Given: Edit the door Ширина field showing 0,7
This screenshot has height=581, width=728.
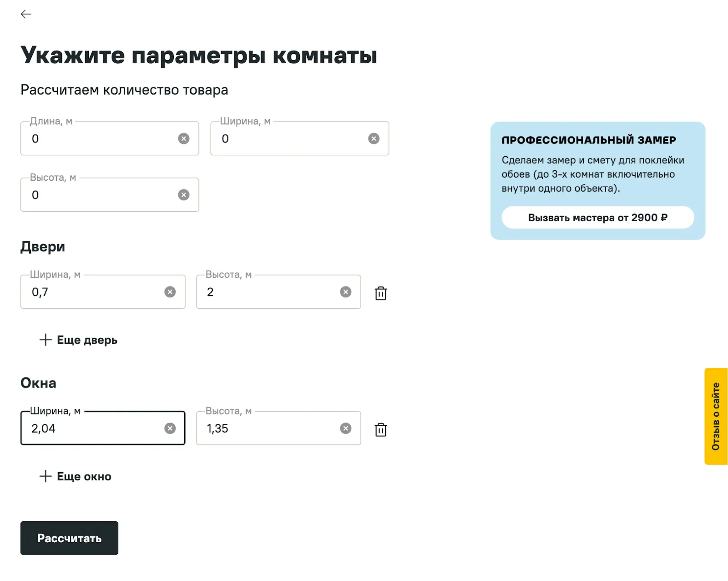Looking at the screenshot, I should [93, 292].
